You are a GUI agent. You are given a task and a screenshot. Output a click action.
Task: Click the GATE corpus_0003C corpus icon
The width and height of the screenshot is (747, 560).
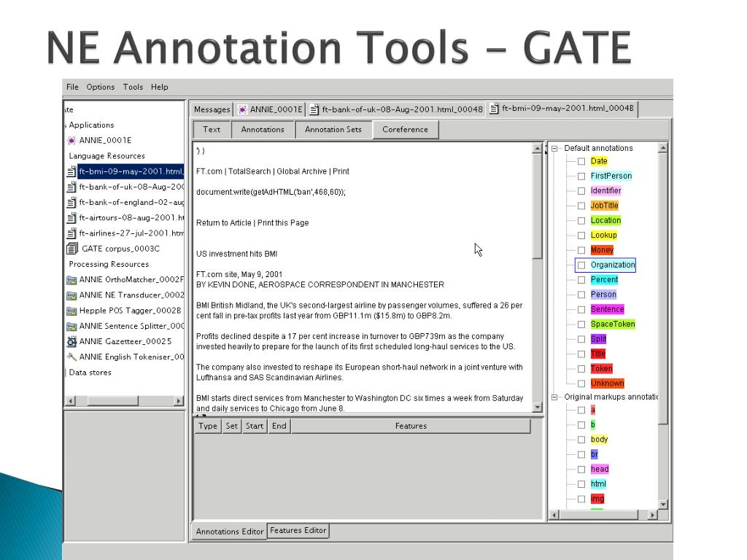[x=72, y=249]
